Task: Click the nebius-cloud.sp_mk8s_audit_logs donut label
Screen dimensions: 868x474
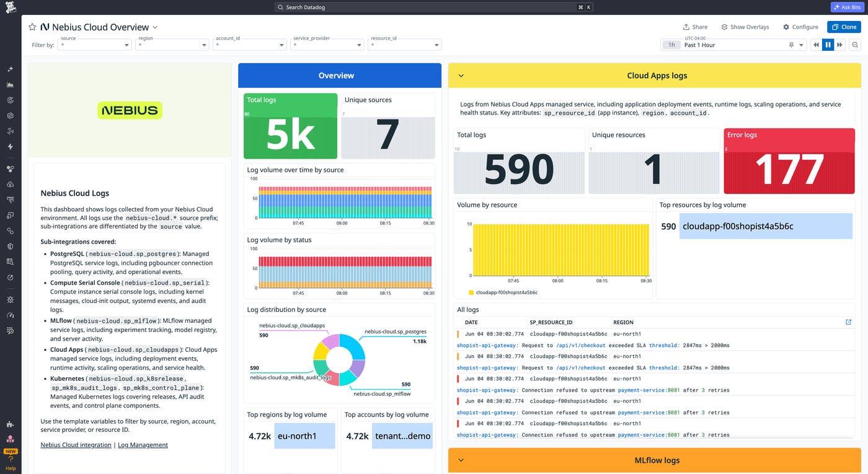Action: [x=291, y=377]
